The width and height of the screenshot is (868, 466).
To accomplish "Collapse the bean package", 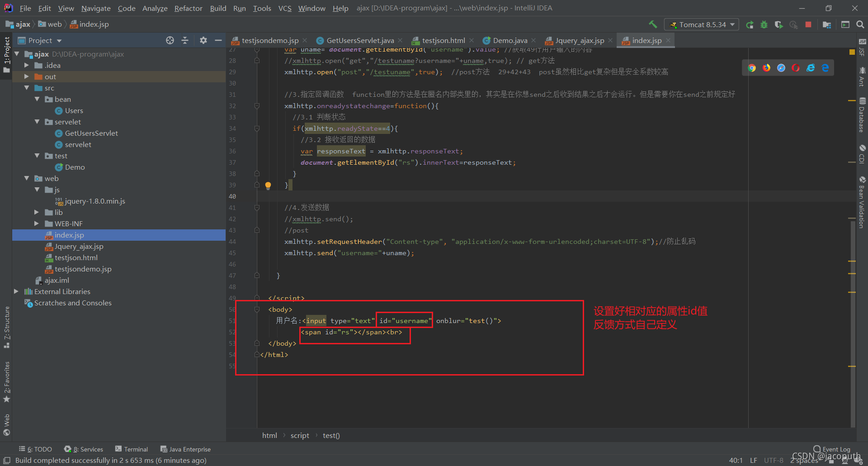I will click(37, 99).
